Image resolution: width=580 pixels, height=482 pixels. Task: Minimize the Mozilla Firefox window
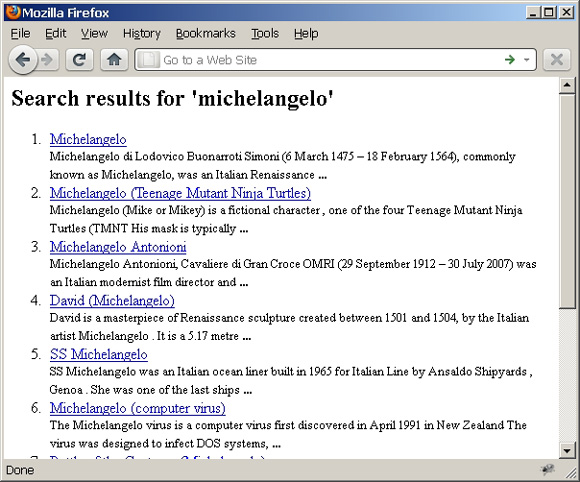(533, 13)
